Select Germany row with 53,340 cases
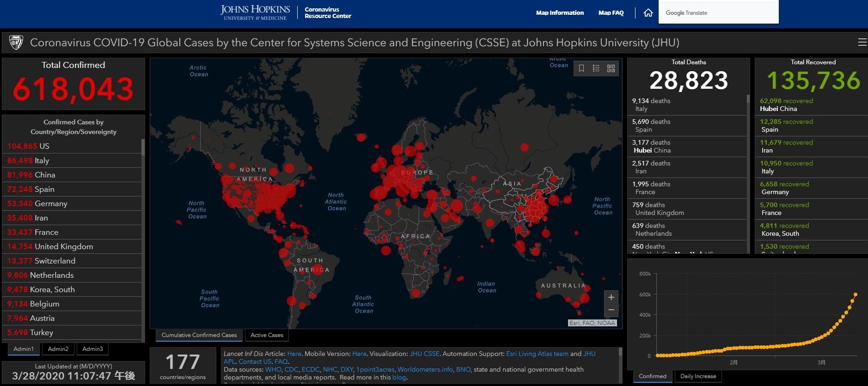This screenshot has height=386, width=868. click(x=72, y=203)
